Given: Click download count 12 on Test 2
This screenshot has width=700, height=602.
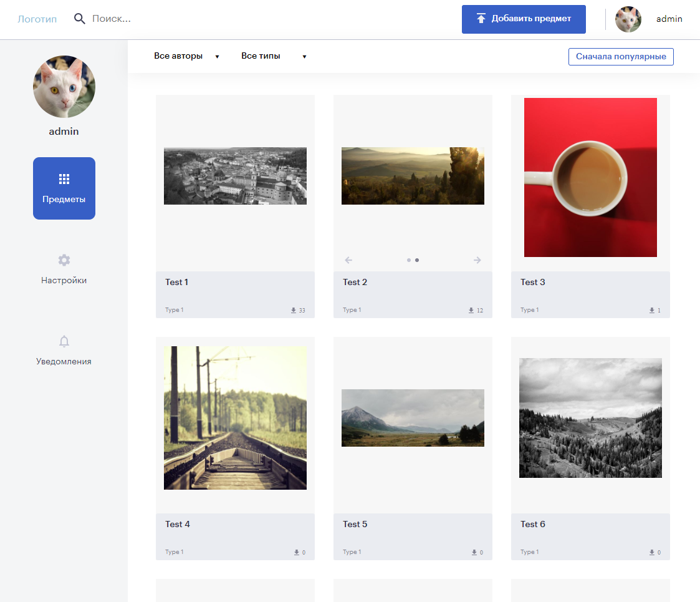Looking at the screenshot, I should 480,310.
